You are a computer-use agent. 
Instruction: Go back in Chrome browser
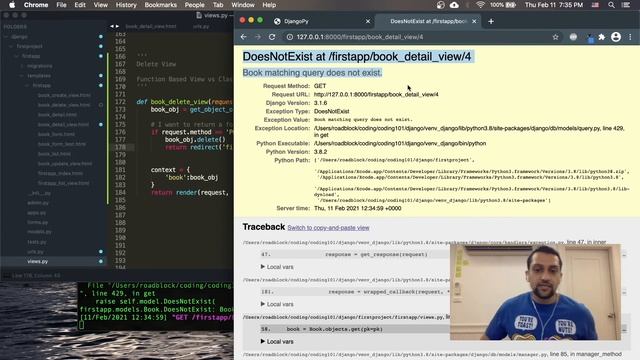(244, 37)
